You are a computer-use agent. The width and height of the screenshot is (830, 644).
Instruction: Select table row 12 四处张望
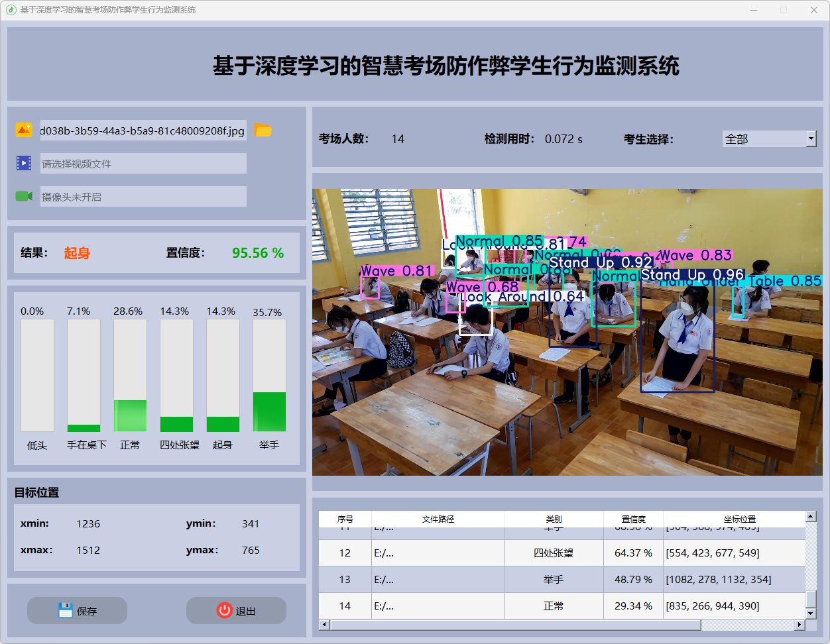554,553
